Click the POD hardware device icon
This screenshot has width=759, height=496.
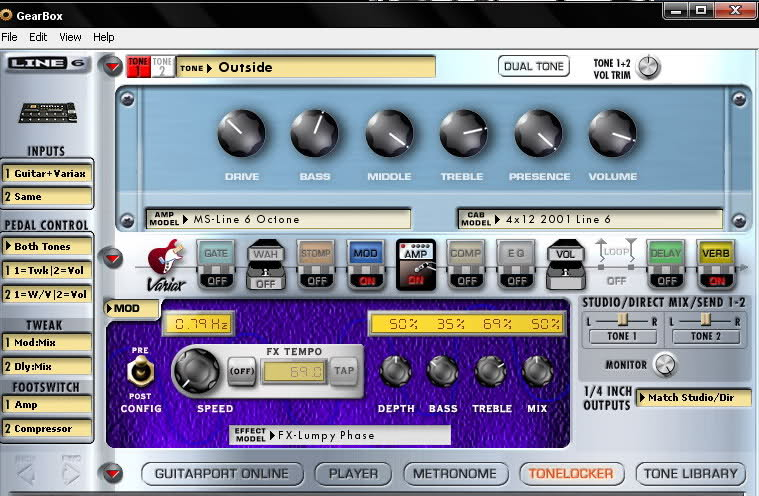(46, 114)
